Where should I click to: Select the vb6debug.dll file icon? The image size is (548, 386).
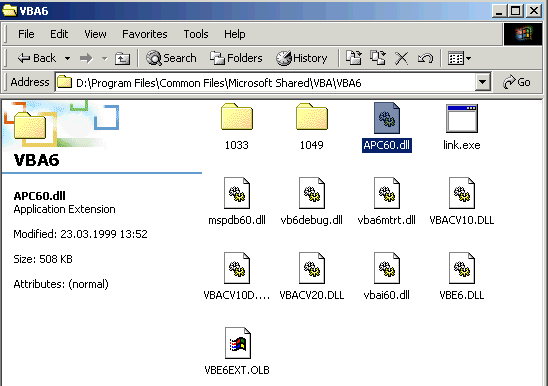312,193
